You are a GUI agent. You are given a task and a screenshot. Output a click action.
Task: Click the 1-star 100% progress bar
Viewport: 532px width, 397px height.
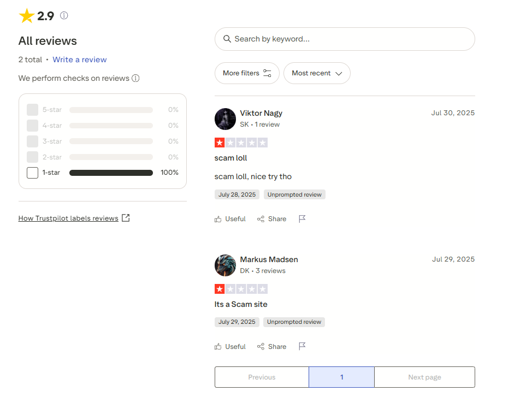click(111, 173)
